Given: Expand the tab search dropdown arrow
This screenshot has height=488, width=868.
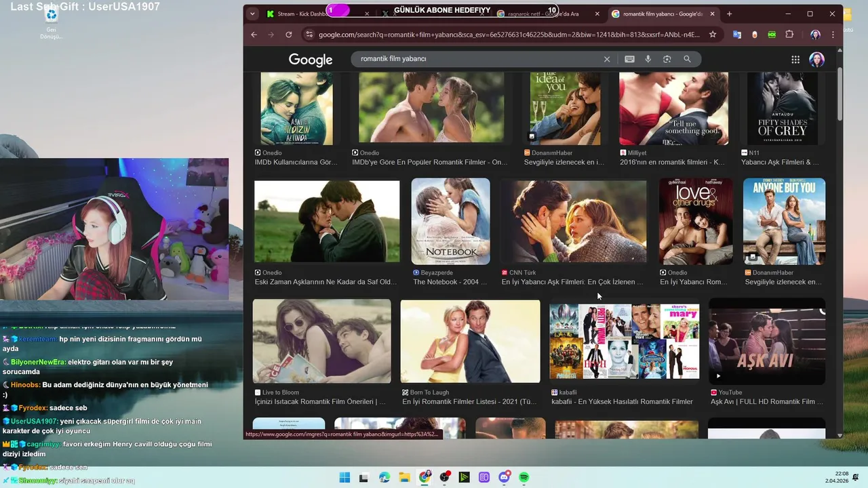Looking at the screenshot, I should click(x=252, y=14).
